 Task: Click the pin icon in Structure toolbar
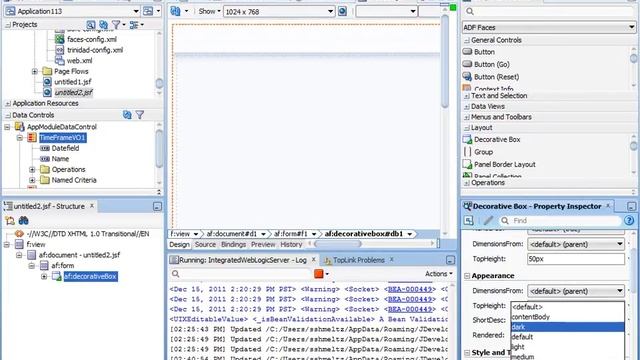(10, 220)
